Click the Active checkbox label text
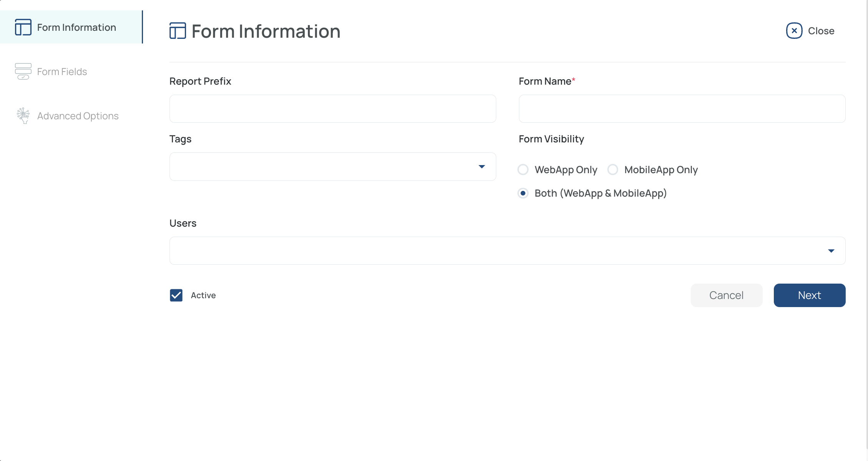This screenshot has height=461, width=868. [x=203, y=295]
